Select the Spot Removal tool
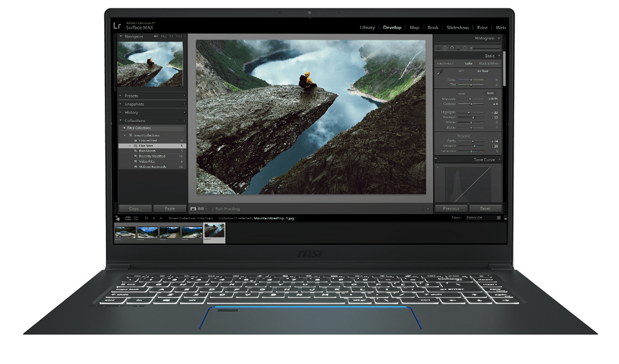This screenshot has width=619, height=364. tap(445, 48)
